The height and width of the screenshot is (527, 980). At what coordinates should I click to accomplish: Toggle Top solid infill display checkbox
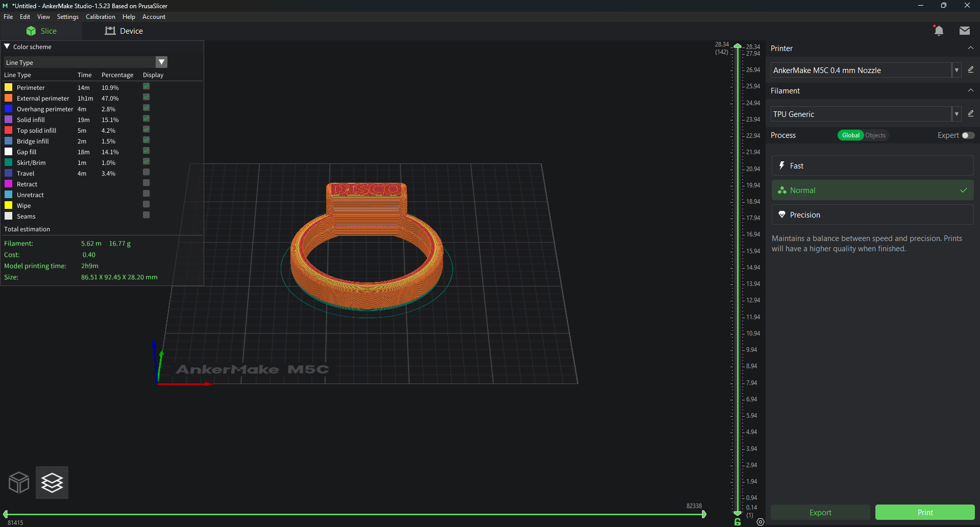[x=146, y=129]
